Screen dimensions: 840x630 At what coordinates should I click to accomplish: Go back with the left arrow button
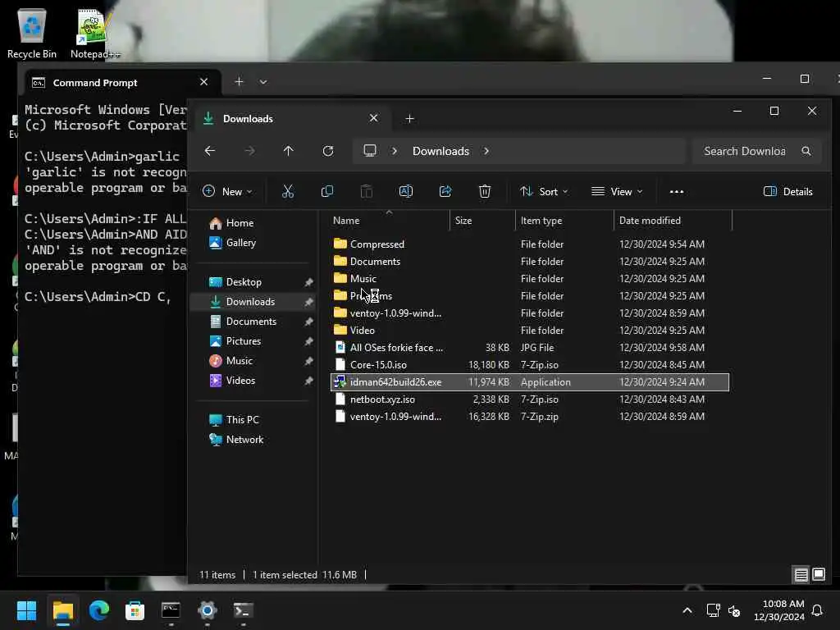(x=210, y=151)
